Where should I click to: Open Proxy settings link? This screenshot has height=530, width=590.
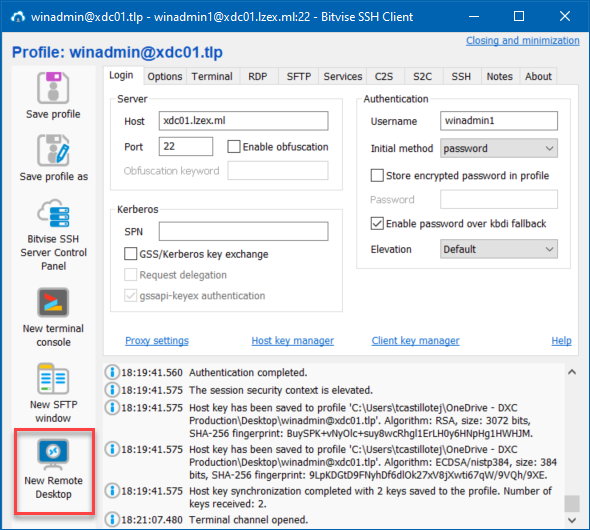click(157, 340)
